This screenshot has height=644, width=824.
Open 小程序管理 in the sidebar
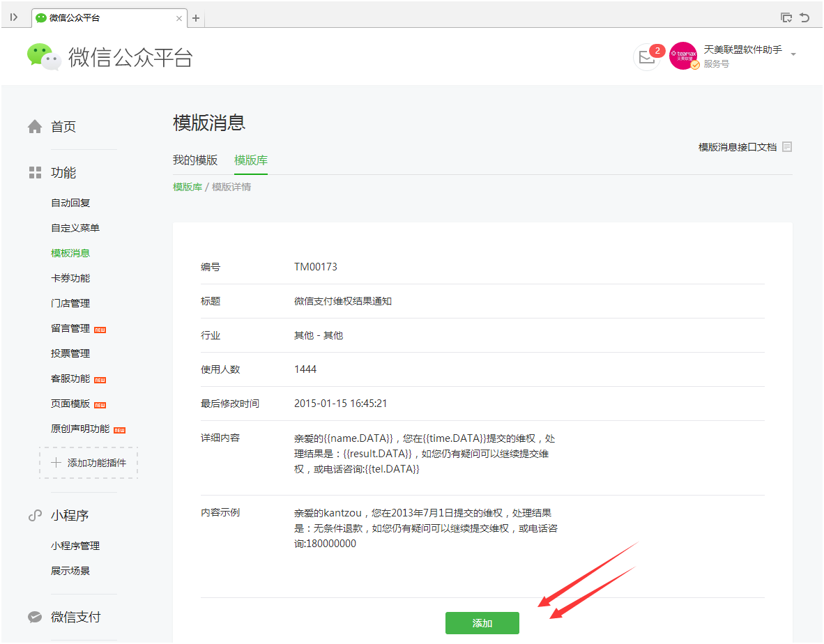click(75, 546)
